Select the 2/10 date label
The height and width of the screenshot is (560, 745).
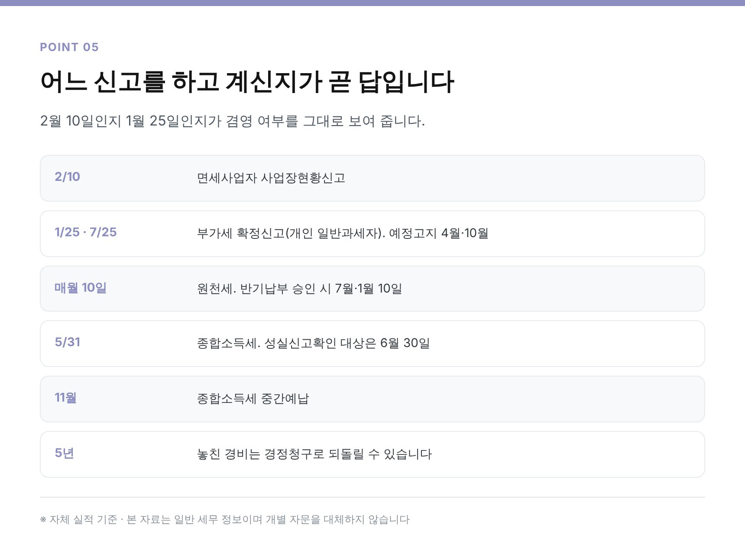pos(67,177)
